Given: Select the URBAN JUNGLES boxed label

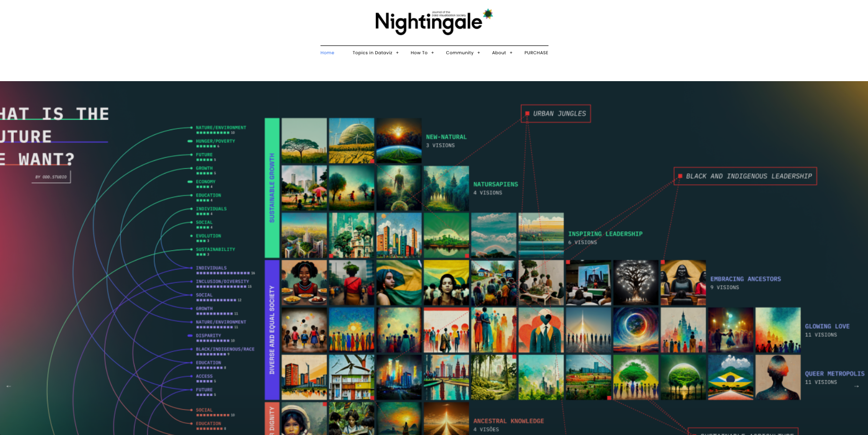Looking at the screenshot, I should (x=556, y=113).
